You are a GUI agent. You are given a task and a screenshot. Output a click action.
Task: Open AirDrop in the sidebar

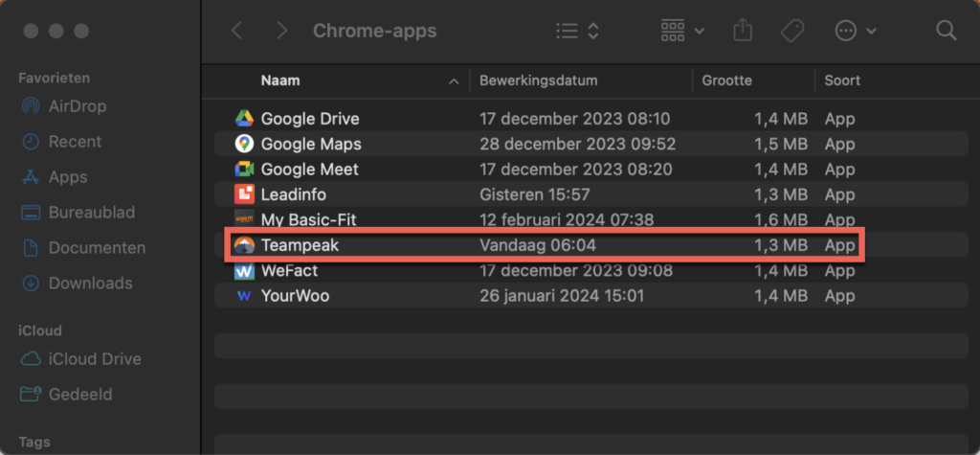tap(78, 106)
